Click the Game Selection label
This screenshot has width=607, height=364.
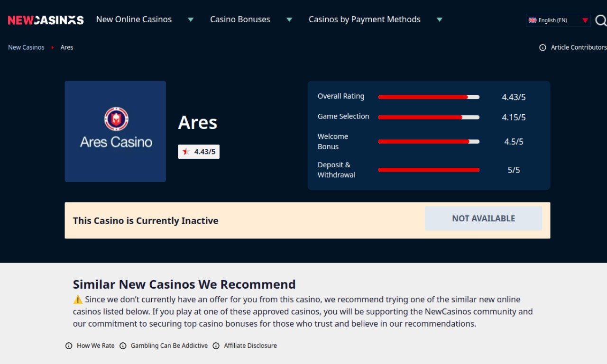coord(343,116)
